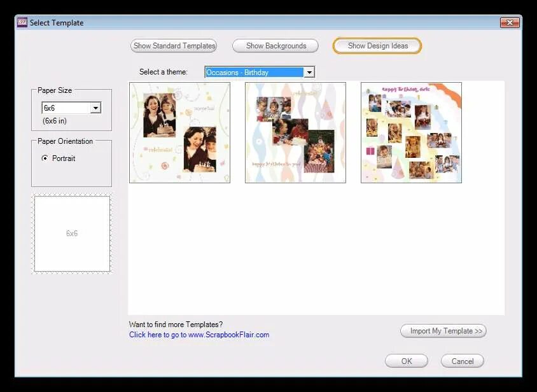537x392 pixels.
Task: Click the "Paper Size" group label
Action: [55, 90]
